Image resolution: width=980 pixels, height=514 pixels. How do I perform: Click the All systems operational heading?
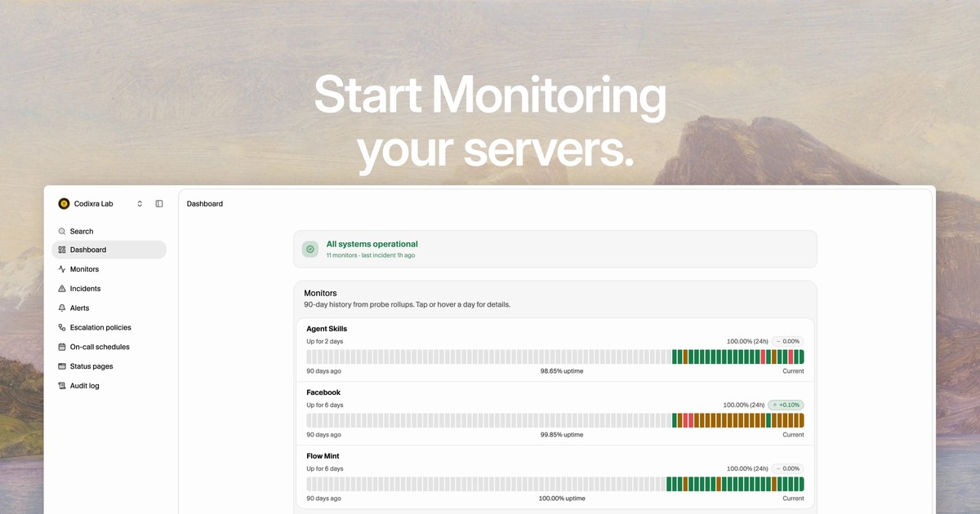[x=372, y=244]
